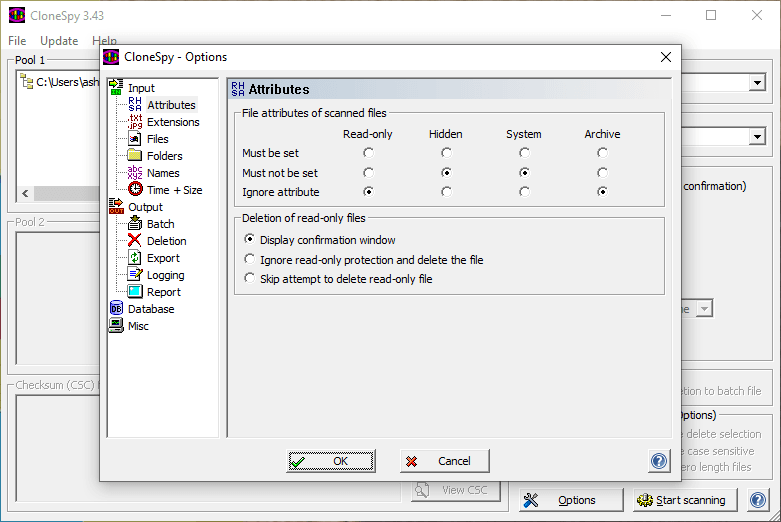
Task: Click the Files page icon in tree
Action: click(x=135, y=138)
